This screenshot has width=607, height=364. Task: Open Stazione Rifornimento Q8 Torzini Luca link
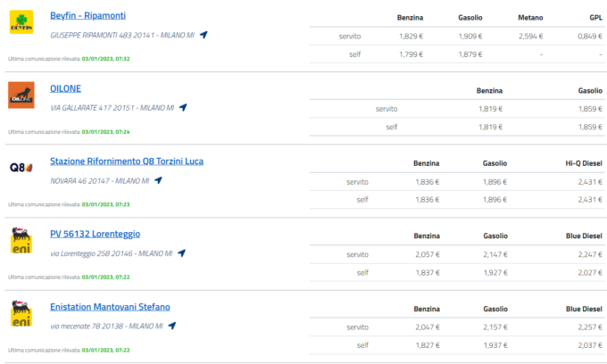tap(127, 161)
